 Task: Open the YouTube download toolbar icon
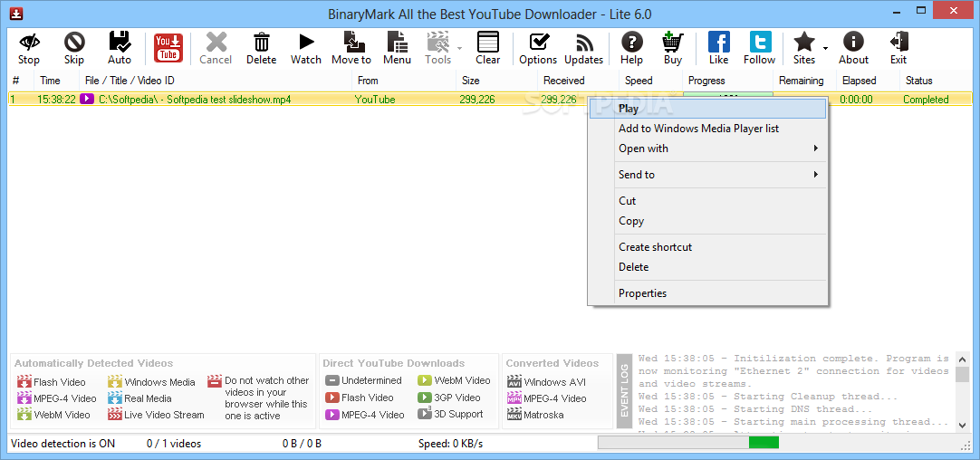[x=168, y=48]
